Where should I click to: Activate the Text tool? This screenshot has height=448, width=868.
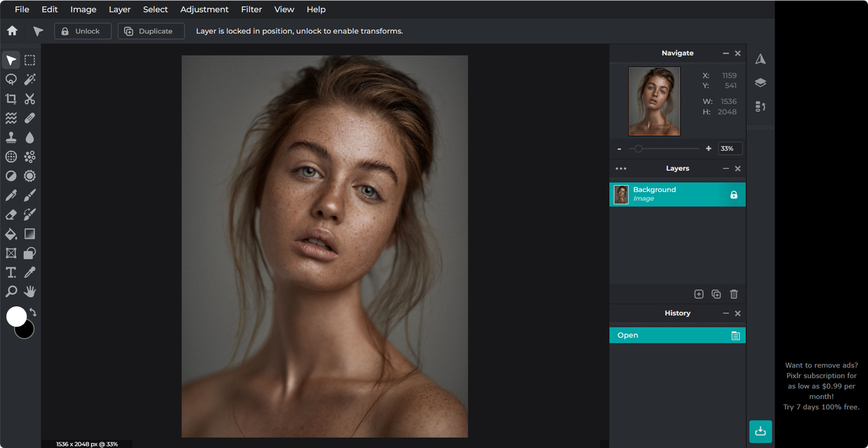11,272
